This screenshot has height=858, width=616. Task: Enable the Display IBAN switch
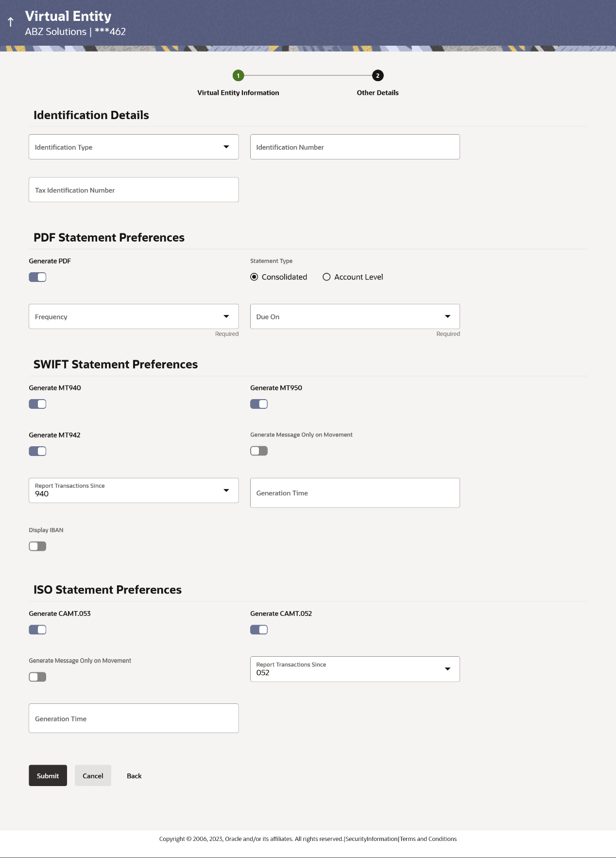coord(37,546)
